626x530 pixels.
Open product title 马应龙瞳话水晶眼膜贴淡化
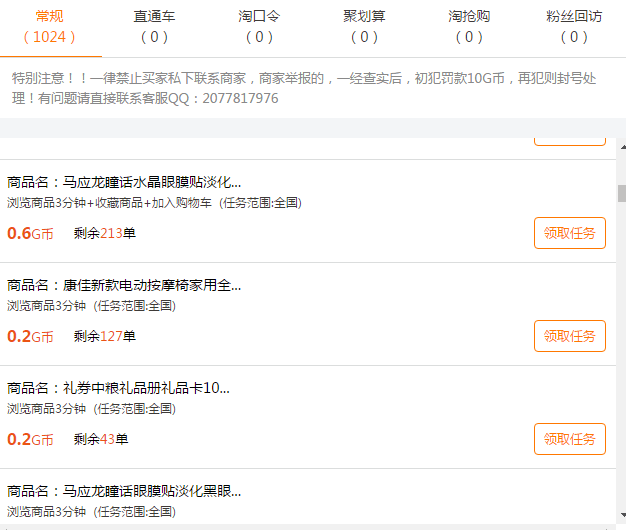[124, 182]
